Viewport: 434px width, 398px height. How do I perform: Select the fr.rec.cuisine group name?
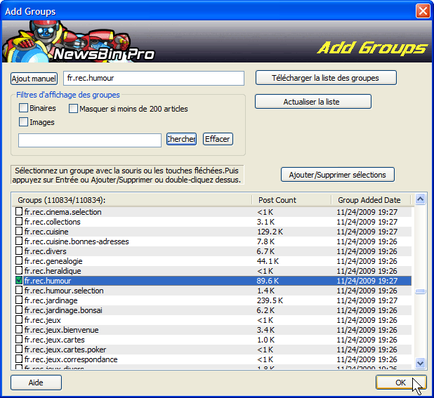46,232
